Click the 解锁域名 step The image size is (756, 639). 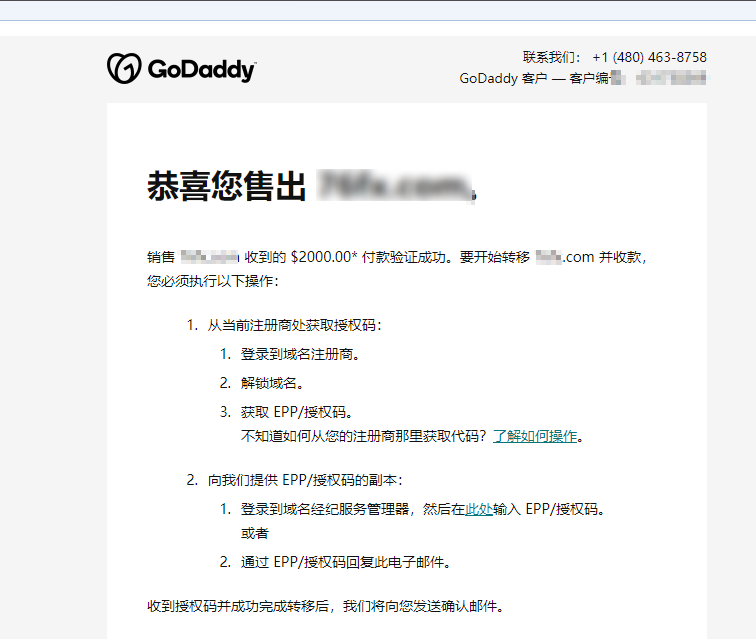[x=272, y=383]
